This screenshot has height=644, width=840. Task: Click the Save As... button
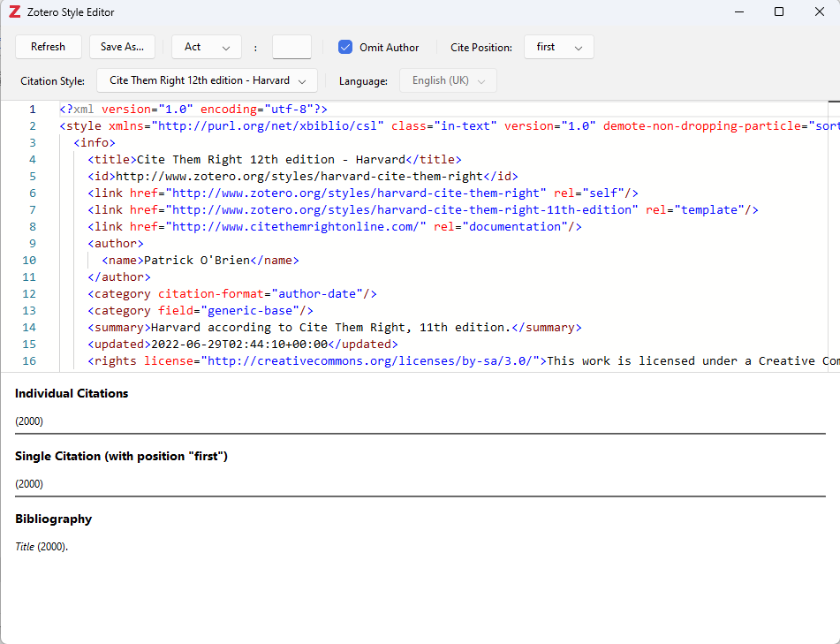pyautogui.click(x=122, y=47)
